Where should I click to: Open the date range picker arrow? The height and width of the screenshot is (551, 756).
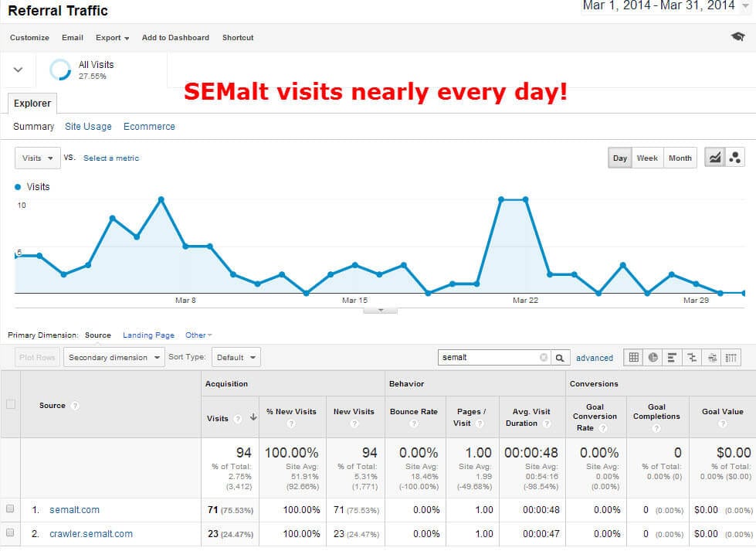coord(745,5)
